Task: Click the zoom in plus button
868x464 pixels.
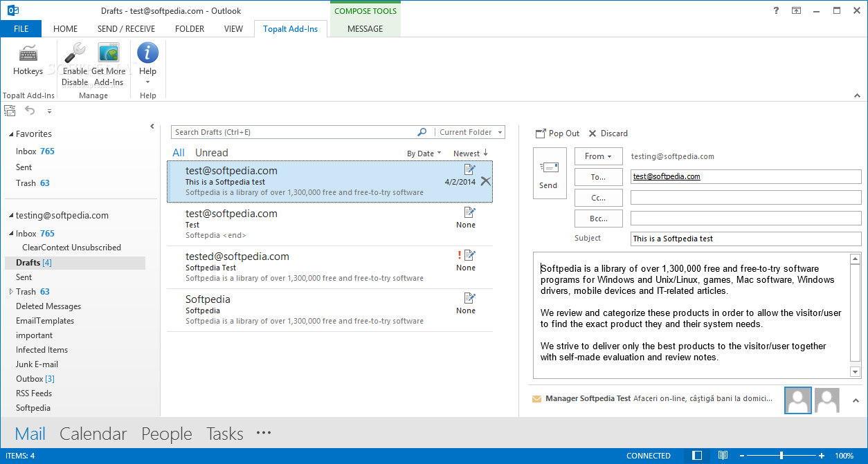Action: pos(822,456)
